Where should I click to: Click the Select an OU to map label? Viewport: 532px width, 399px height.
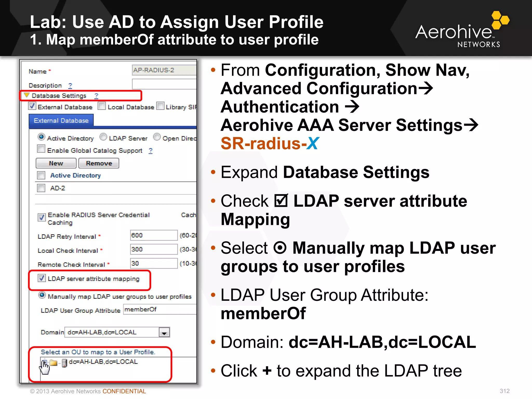[98, 352]
